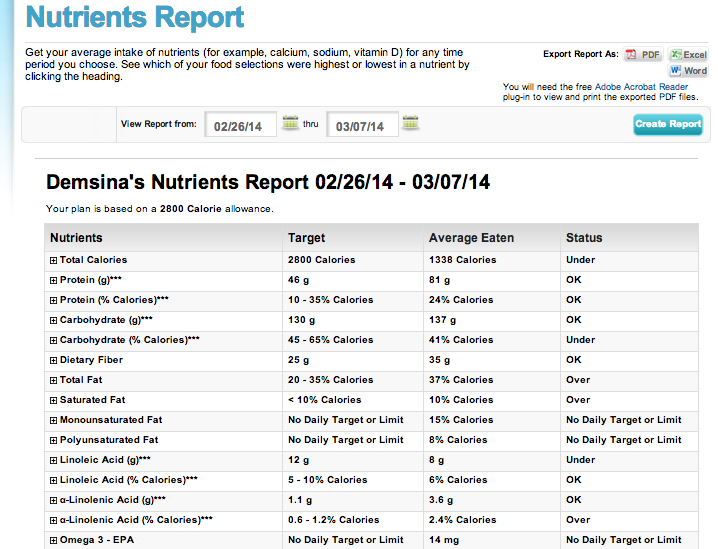Click the Nutrients Report page title
The height and width of the screenshot is (549, 718).
click(x=135, y=17)
